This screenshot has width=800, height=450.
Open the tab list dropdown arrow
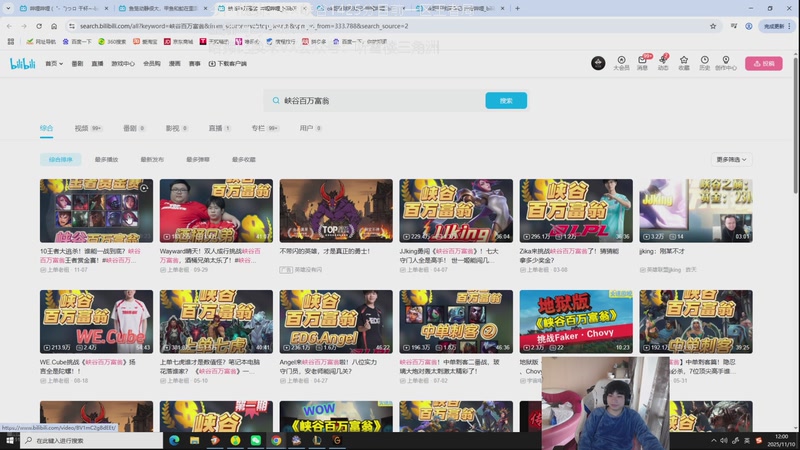point(8,8)
